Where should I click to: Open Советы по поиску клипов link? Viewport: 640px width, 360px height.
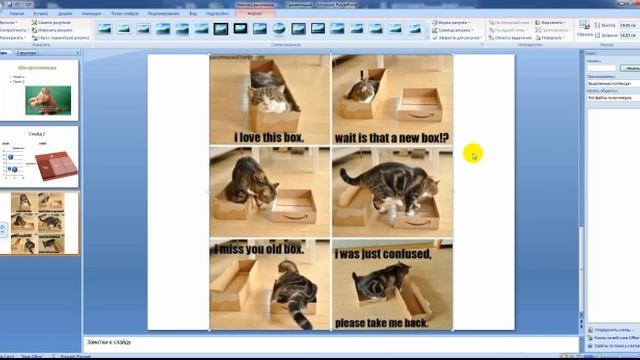(x=615, y=346)
